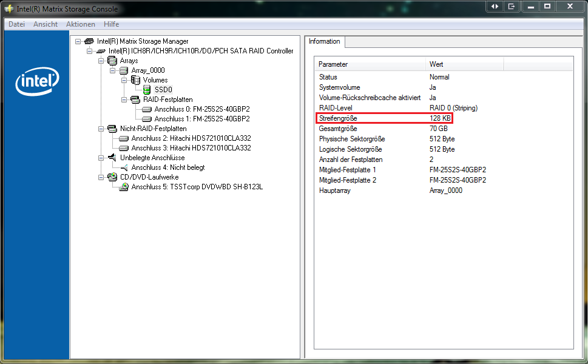Click the CD/DVD-Laufwerke icon
The width and height of the screenshot is (588, 364).
pyautogui.click(x=112, y=177)
